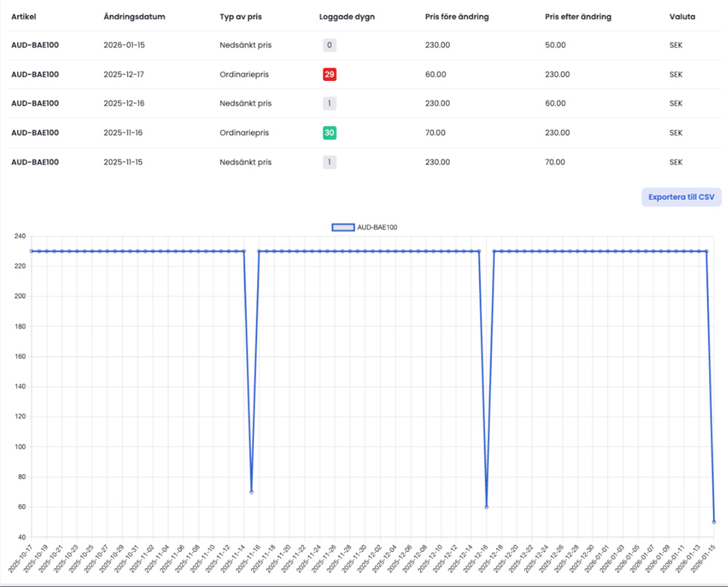Select the AUD-BAE100 article dated 2026-01-15
This screenshot has height=587, width=728.
point(35,45)
